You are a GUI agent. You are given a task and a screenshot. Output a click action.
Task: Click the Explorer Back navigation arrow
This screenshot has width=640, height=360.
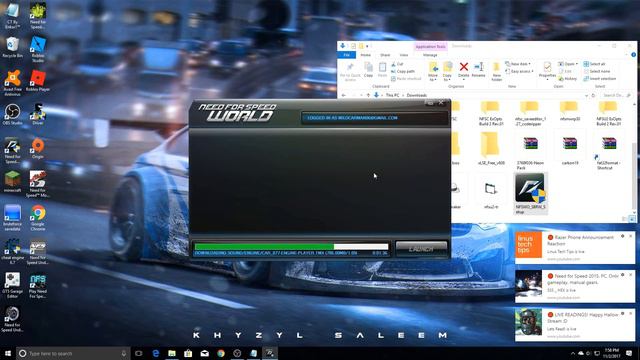coord(344,95)
